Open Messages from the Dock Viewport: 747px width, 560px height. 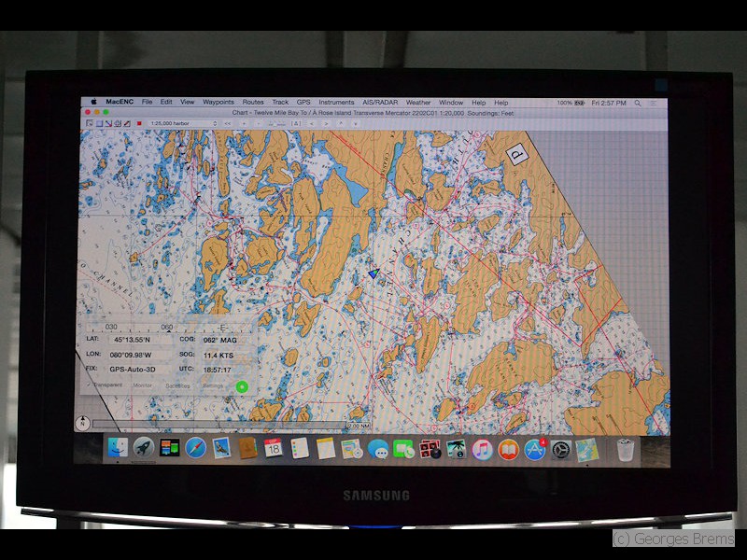[x=378, y=449]
